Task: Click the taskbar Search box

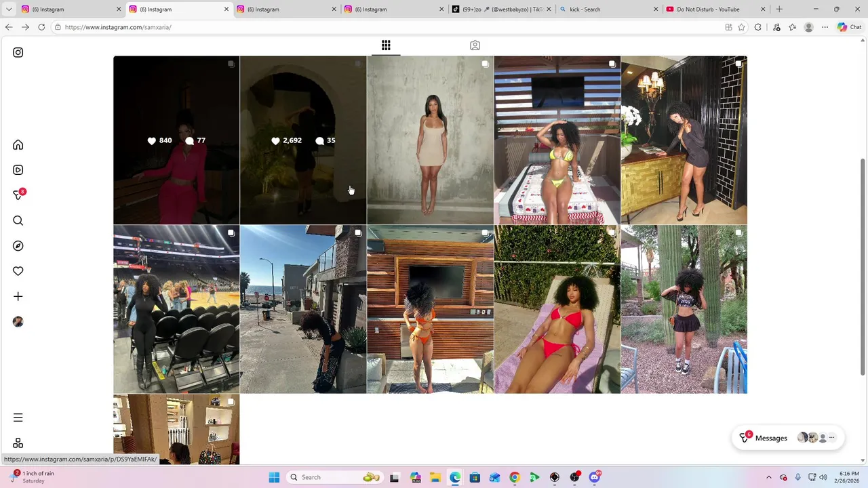Action: pyautogui.click(x=334, y=477)
